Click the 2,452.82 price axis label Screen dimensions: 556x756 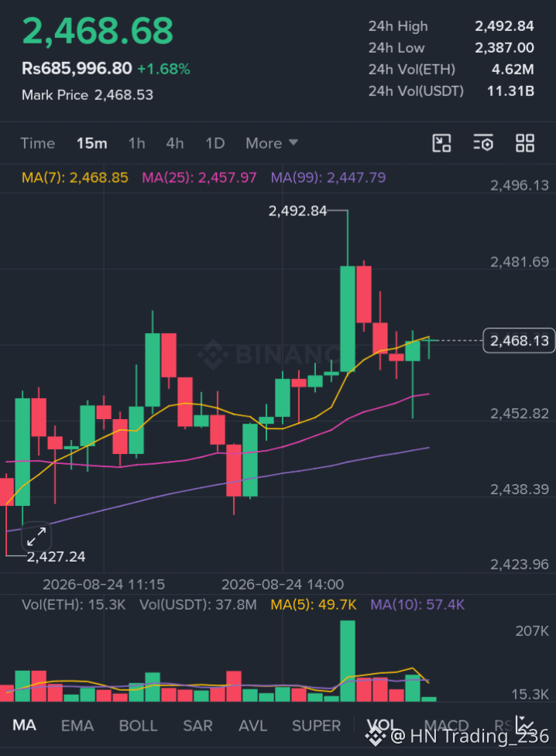coord(520,414)
